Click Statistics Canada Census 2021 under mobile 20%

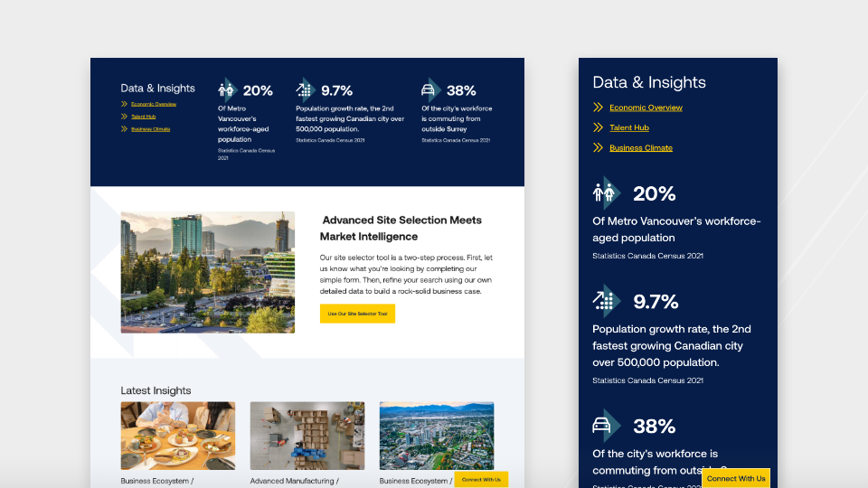647,256
